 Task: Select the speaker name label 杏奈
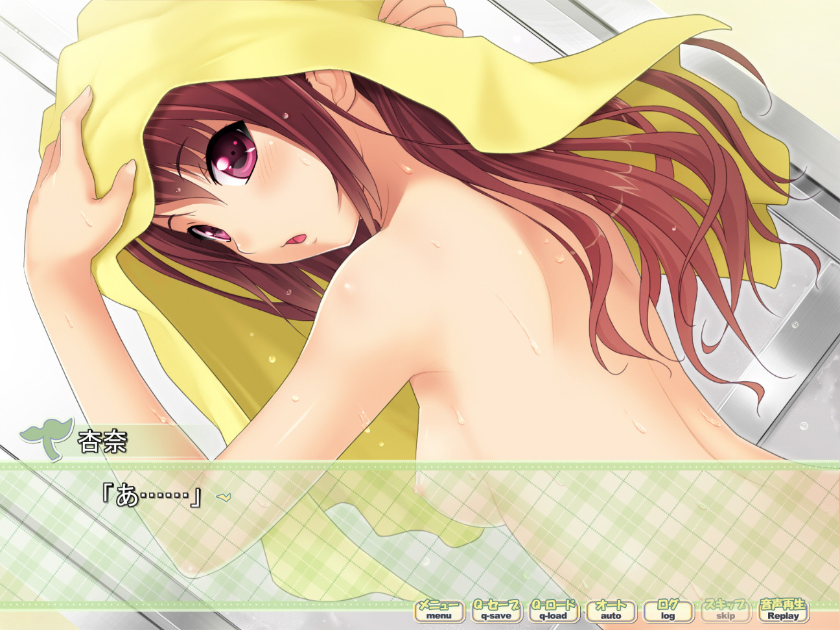(102, 442)
